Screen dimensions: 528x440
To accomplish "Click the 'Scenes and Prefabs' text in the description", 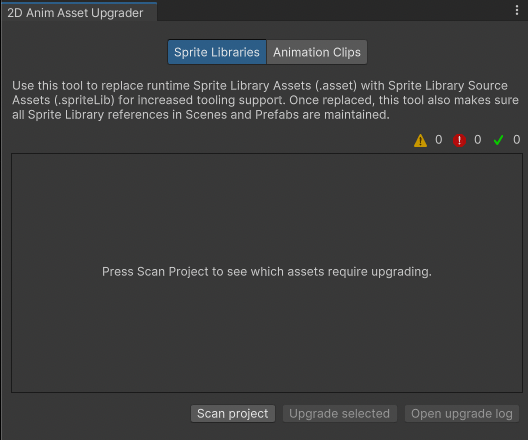I will tap(242, 115).
